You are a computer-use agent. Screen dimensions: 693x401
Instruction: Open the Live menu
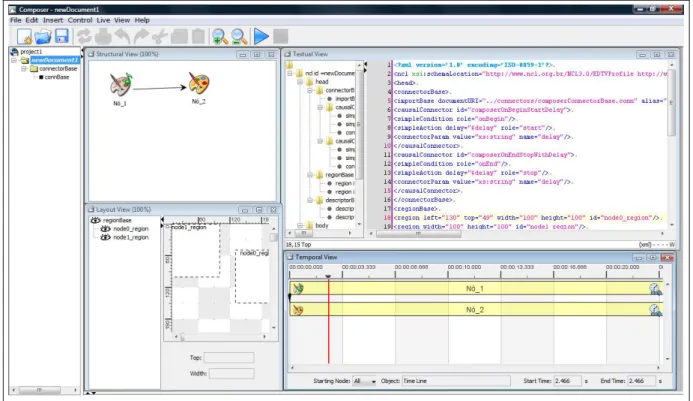pos(103,20)
